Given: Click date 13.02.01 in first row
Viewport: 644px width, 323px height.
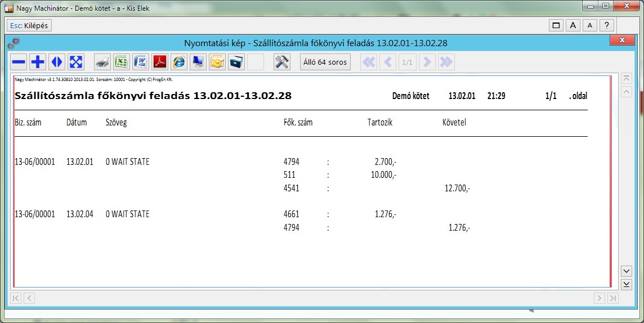Looking at the screenshot, I should tap(80, 161).
